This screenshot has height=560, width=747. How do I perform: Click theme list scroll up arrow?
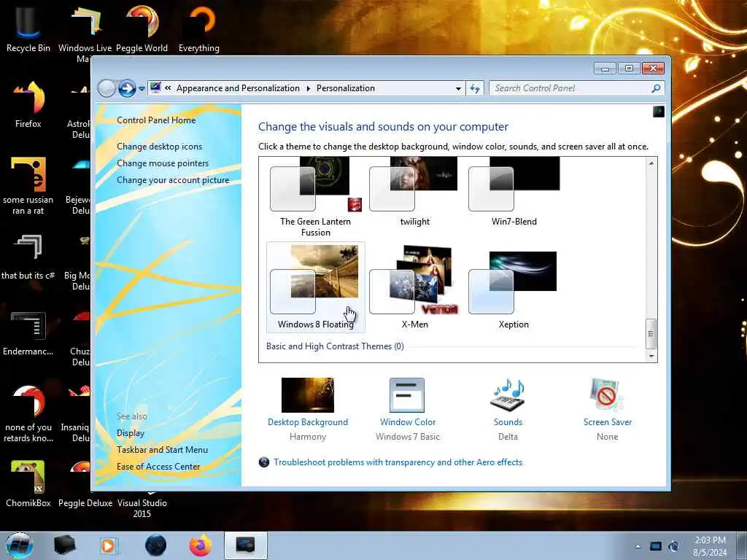click(651, 163)
